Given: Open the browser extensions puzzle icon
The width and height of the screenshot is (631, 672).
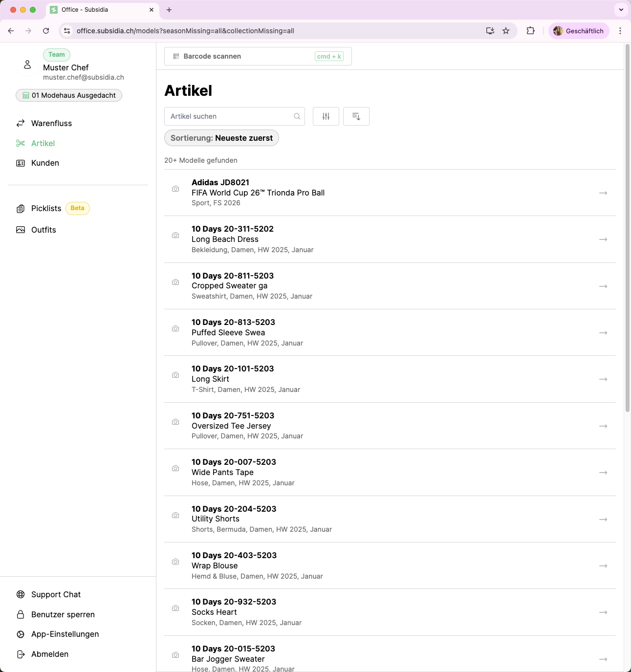Looking at the screenshot, I should (x=530, y=31).
